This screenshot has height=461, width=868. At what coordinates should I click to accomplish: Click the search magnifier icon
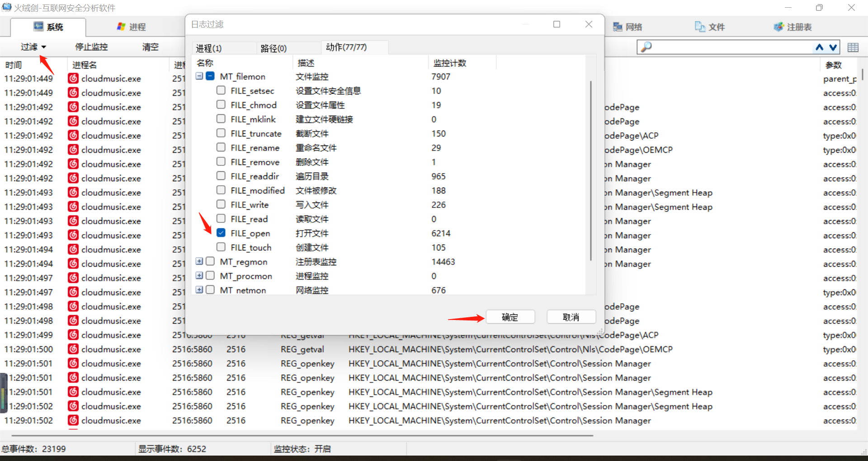click(646, 47)
